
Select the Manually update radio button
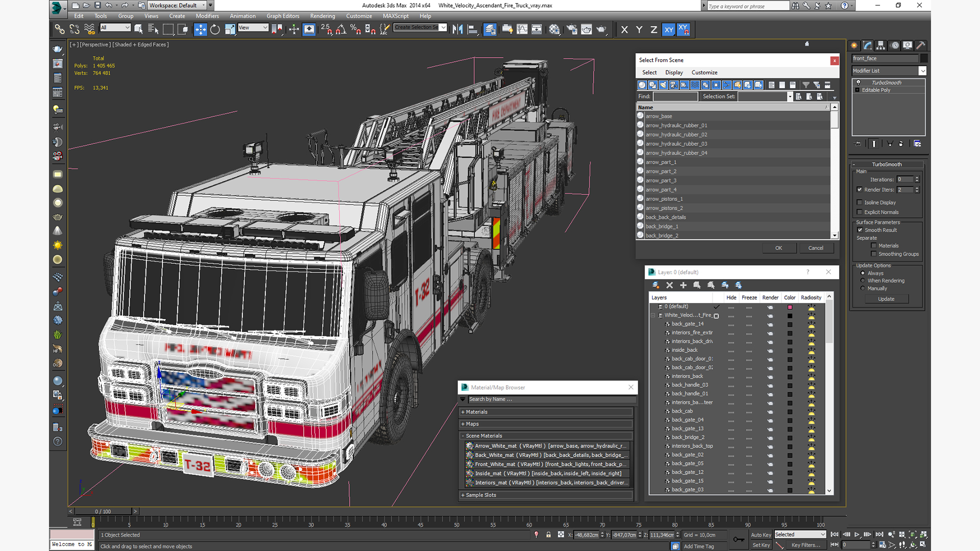tap(863, 288)
